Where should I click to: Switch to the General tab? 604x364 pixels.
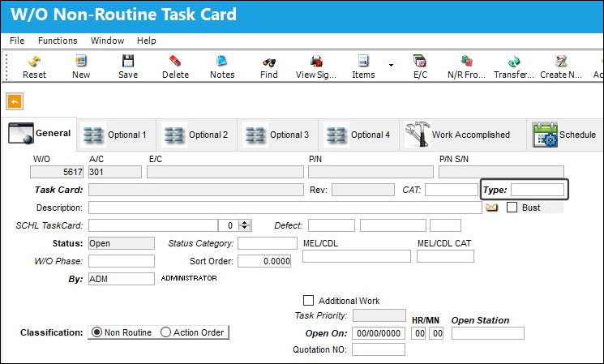[39, 134]
